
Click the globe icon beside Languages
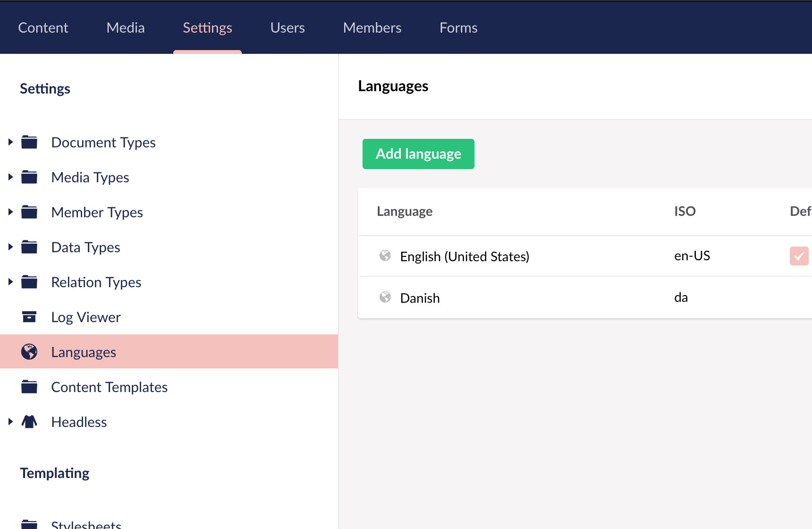click(29, 351)
